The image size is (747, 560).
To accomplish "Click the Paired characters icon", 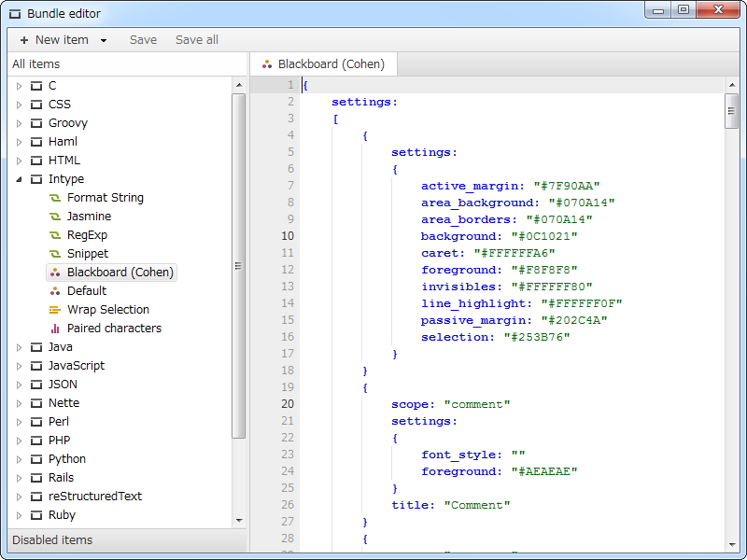I will [x=55, y=329].
